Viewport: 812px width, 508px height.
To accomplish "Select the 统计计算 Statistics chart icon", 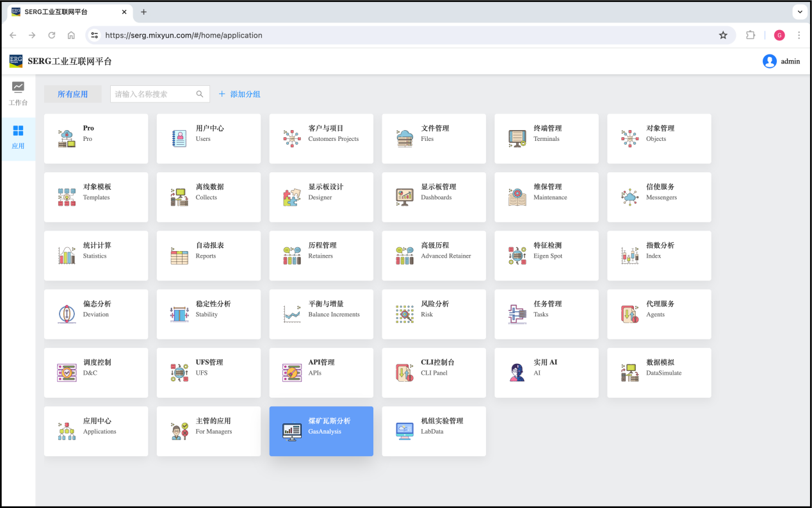I will click(x=67, y=256).
